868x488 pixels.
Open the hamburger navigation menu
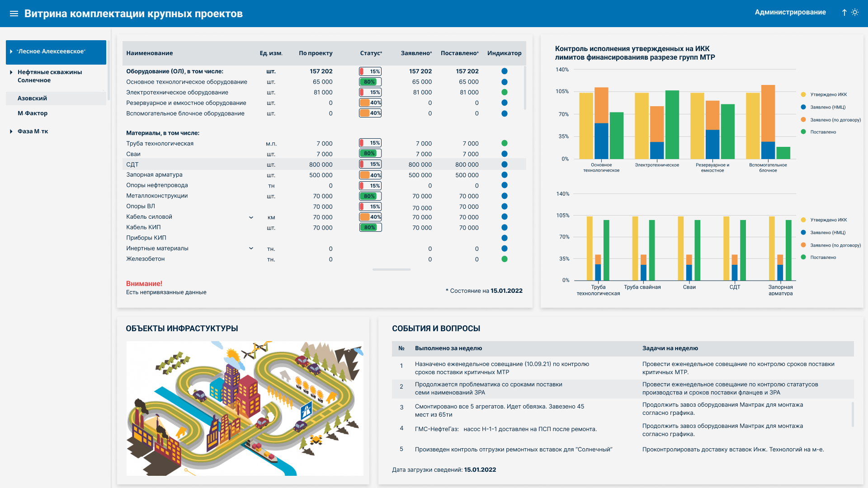tap(14, 14)
